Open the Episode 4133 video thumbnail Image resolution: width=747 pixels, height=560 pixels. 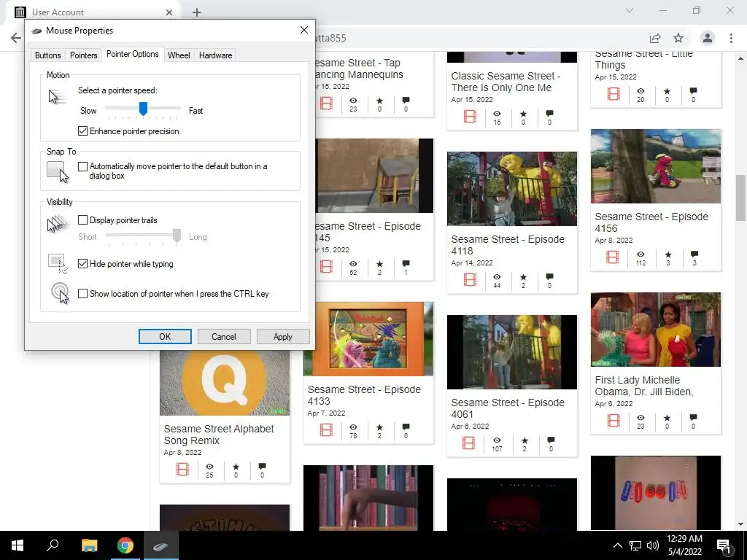pyautogui.click(x=368, y=339)
